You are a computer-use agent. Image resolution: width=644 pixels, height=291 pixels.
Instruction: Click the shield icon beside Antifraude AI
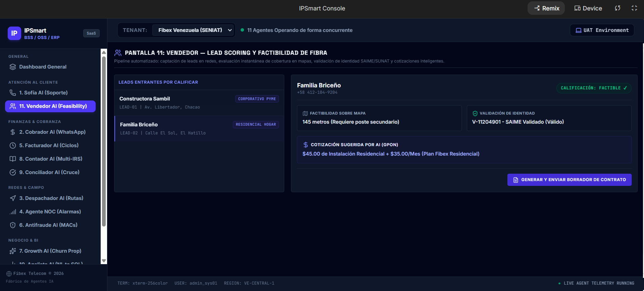(13, 225)
